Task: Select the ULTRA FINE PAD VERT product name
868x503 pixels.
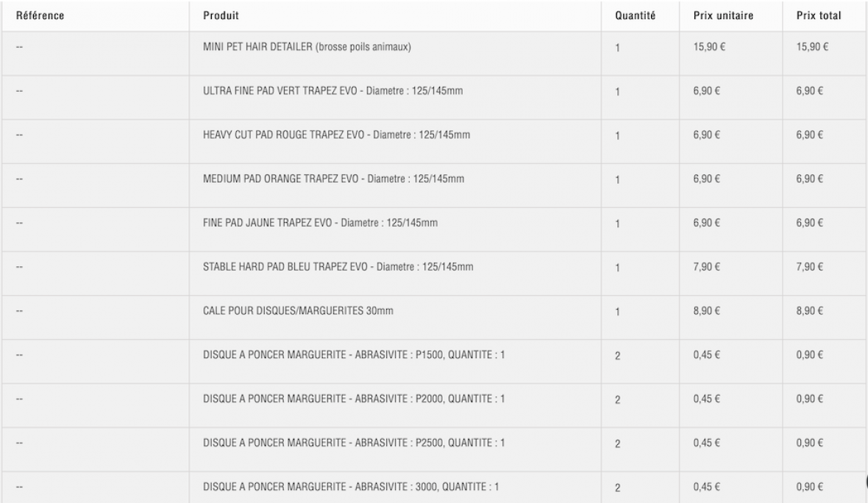Action: click(333, 91)
